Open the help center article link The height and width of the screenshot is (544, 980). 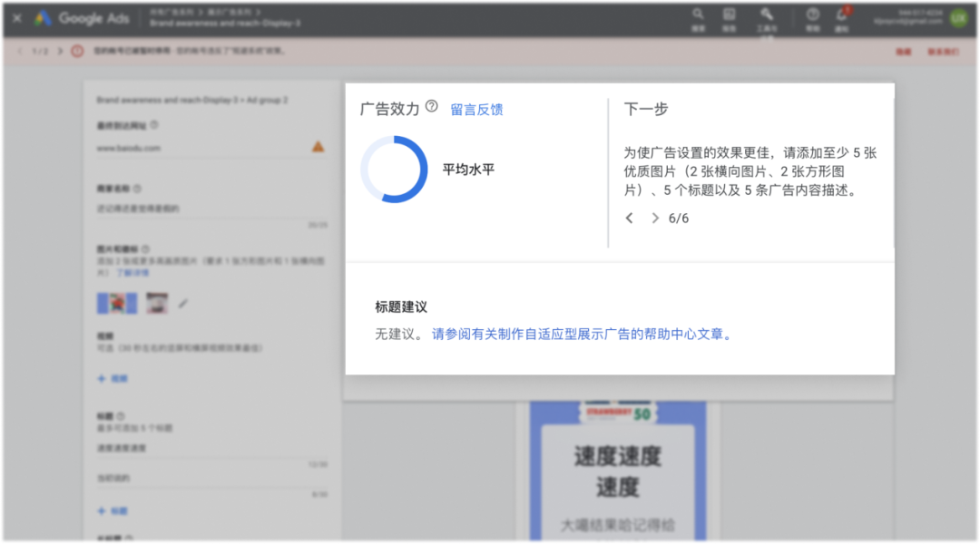coord(582,334)
